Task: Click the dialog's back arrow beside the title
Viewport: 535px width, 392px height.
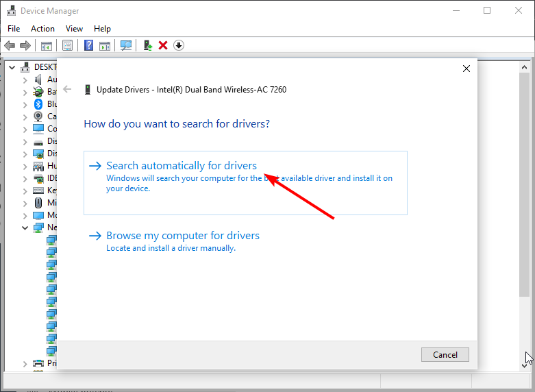Action: pyautogui.click(x=67, y=90)
